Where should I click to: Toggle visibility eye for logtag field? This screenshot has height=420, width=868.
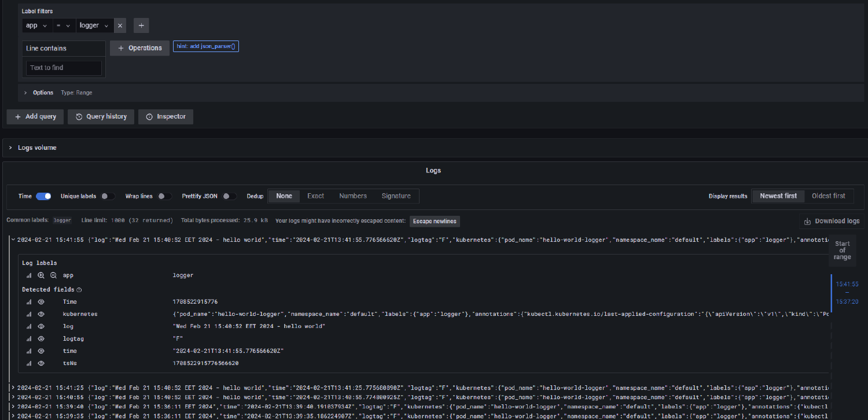tap(41, 339)
